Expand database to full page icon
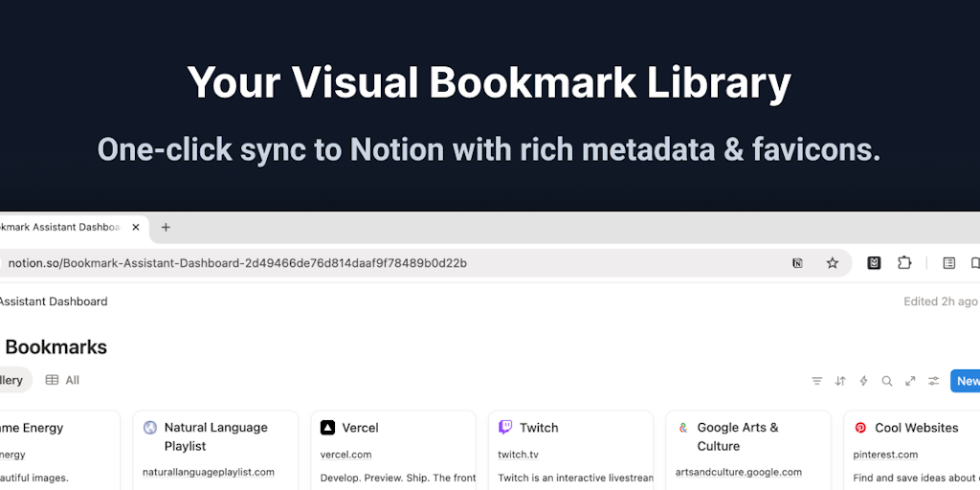This screenshot has width=980, height=490. pyautogui.click(x=910, y=381)
